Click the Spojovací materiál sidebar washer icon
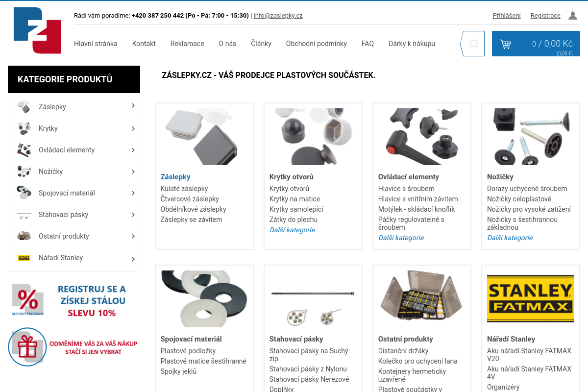Viewport: 588px width, 392px height. coord(24,193)
